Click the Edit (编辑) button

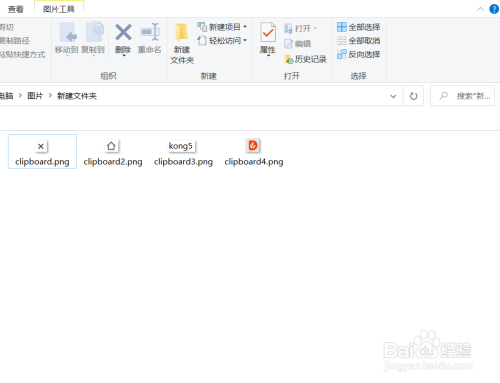point(297,44)
